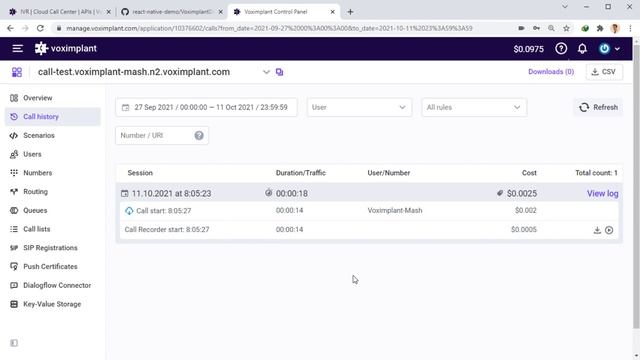Open Key-Value Storage in the sidebar
The height and width of the screenshot is (360, 640).
[52, 304]
